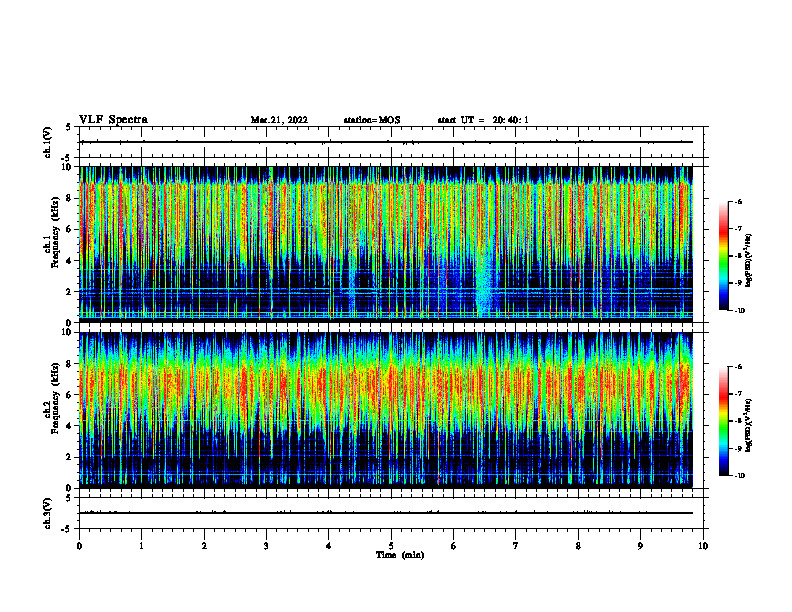792x612 pixels.
Task: Click the ch.1 spectrogram color scale bar
Action: [724, 256]
